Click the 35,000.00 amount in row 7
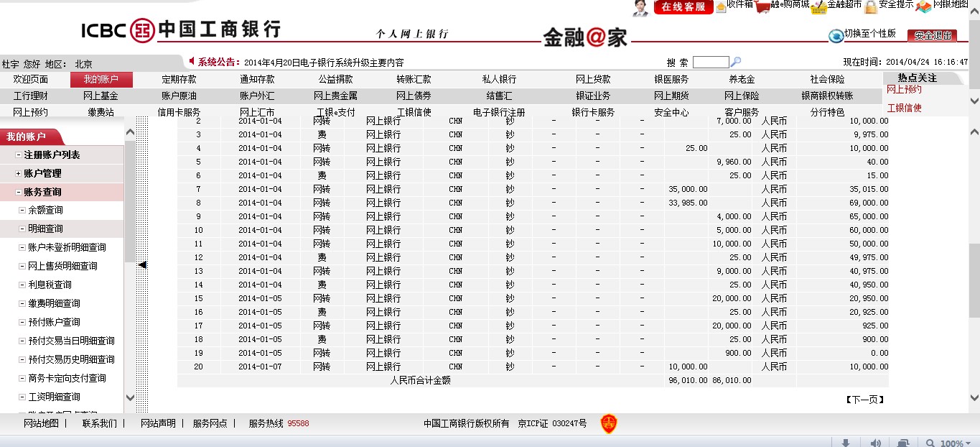980x447 pixels. click(x=688, y=190)
